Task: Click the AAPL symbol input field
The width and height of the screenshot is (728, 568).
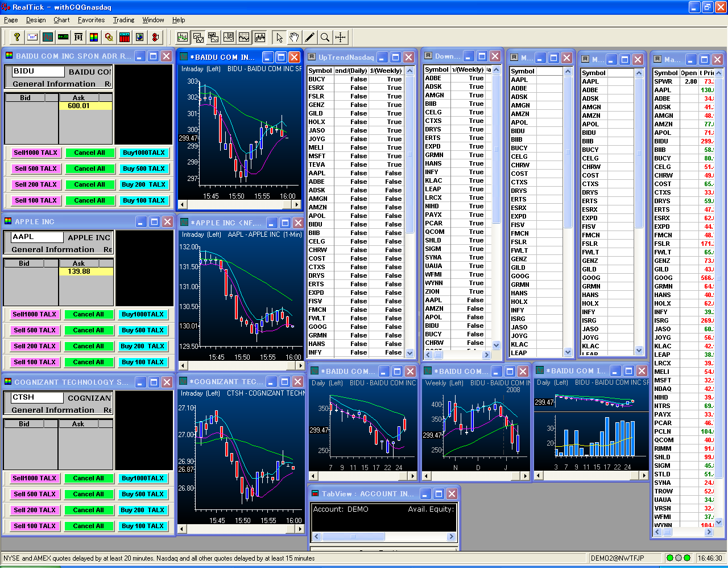Action: (x=37, y=237)
